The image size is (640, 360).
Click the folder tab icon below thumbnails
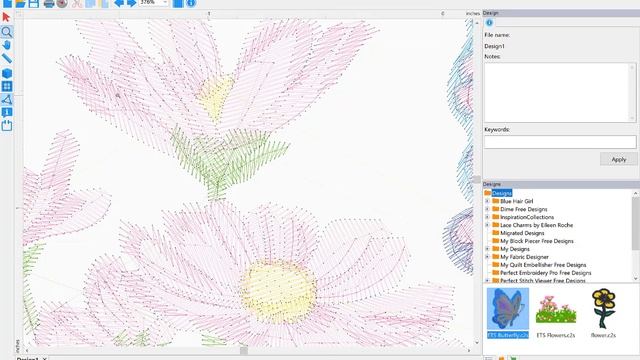501,358
